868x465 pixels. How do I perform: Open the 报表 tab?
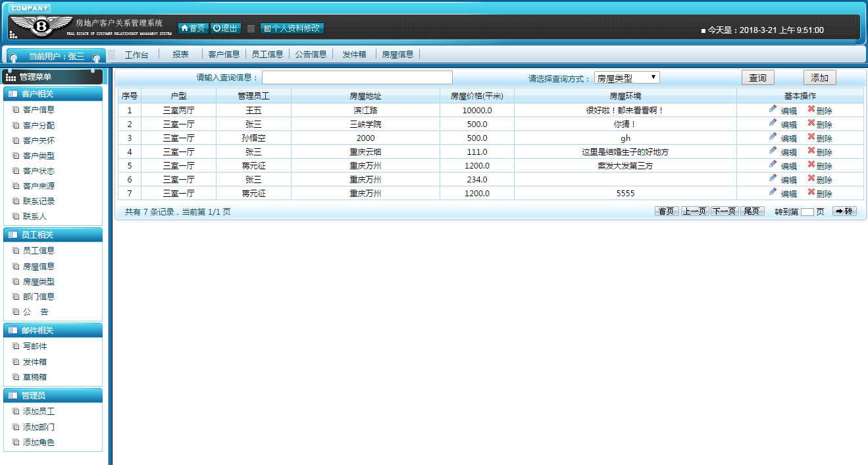181,55
